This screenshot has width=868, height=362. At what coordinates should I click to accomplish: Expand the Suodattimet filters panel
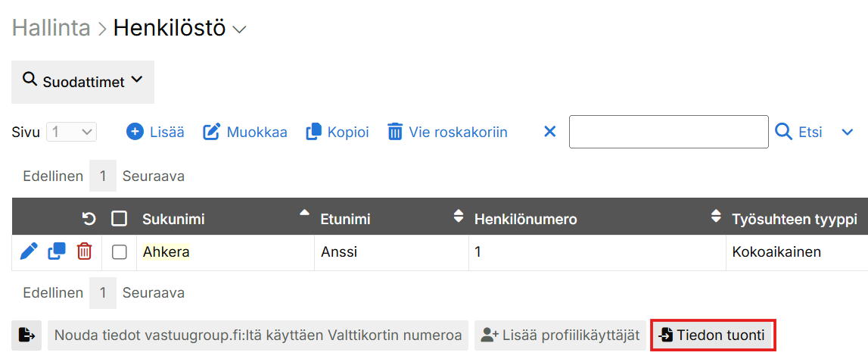coord(82,82)
